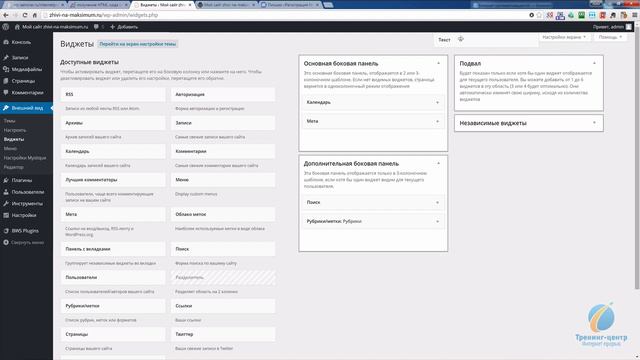640x360 pixels.
Task: Open the Настройки Mystique submenu item
Action: click(25, 158)
